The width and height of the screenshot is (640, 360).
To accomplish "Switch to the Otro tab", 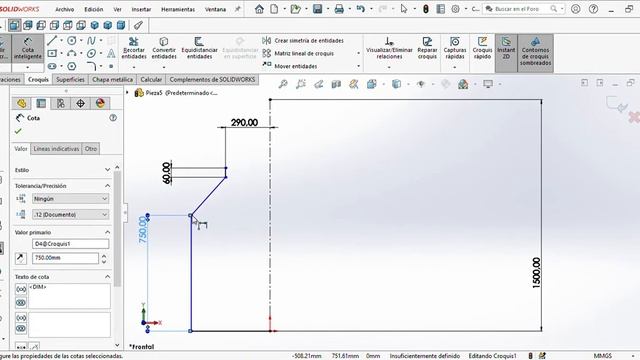I will [x=91, y=149].
